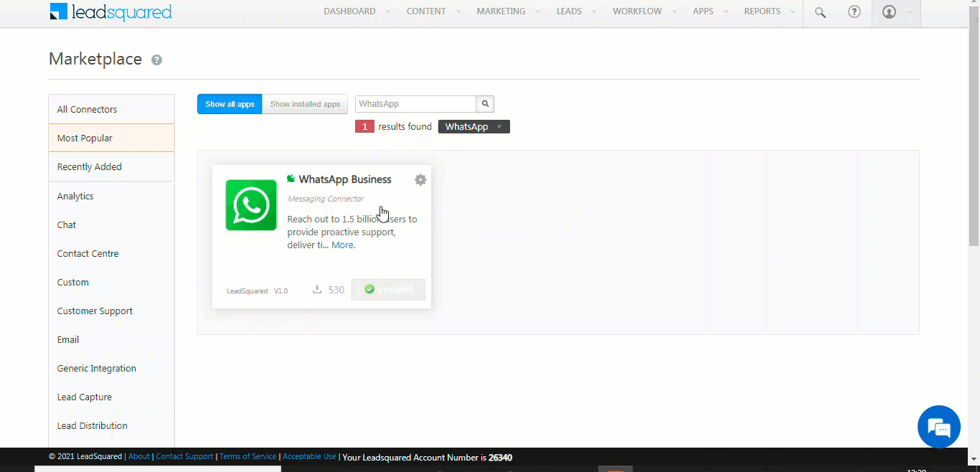Viewport: 980px width, 472px height.
Task: Select Lead Capture category
Action: point(111,397)
